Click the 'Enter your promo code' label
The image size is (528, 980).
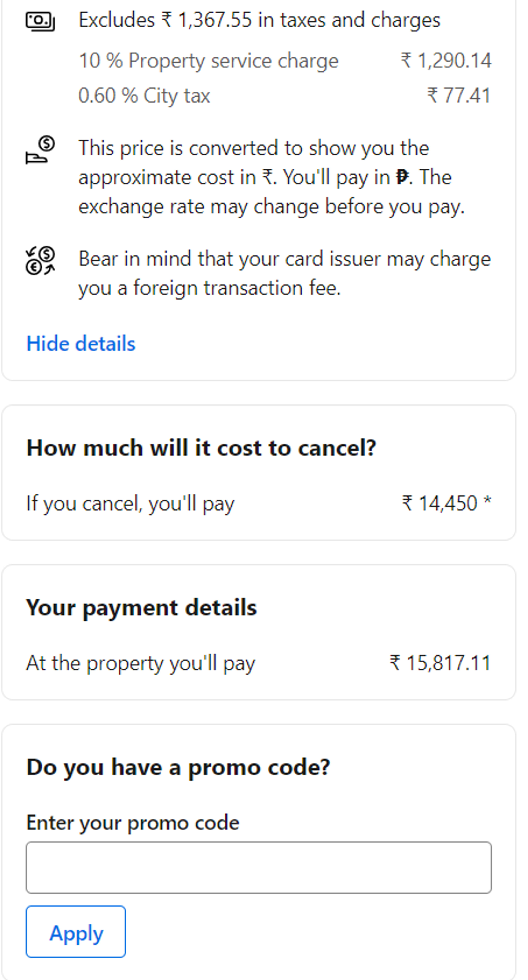click(x=133, y=823)
